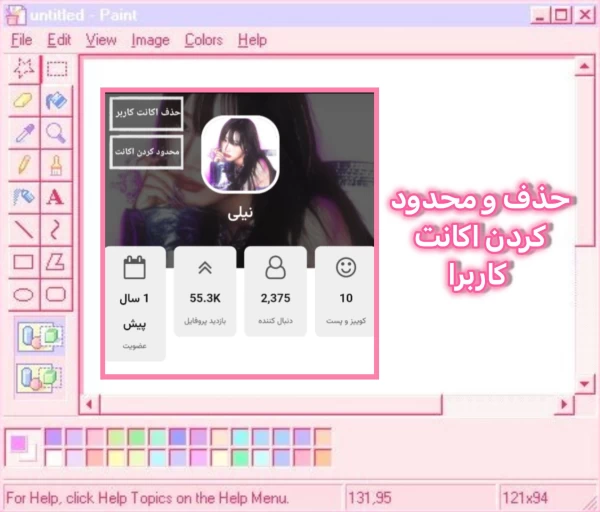Click the horizontal scrollbar left arrow
The height and width of the screenshot is (512, 600).
point(90,404)
